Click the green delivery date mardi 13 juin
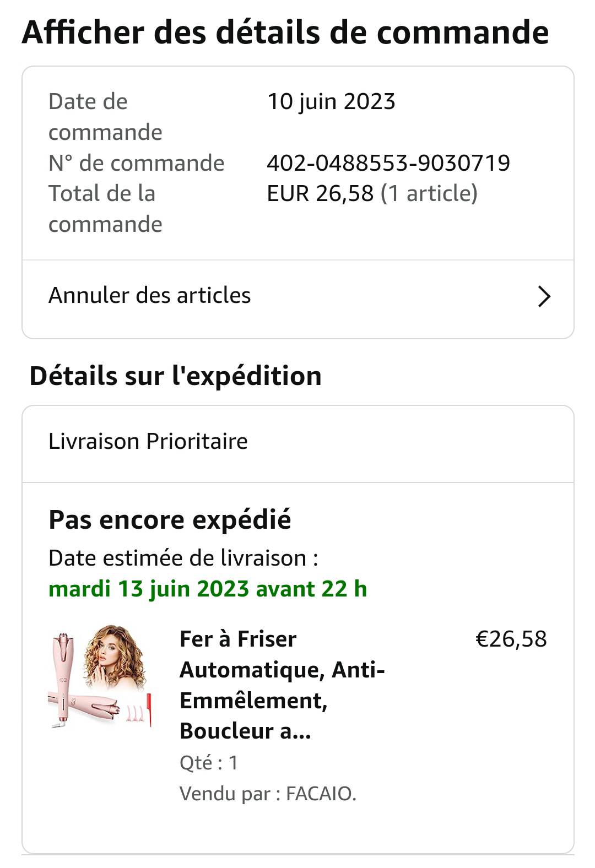The image size is (595, 868). pyautogui.click(x=208, y=589)
